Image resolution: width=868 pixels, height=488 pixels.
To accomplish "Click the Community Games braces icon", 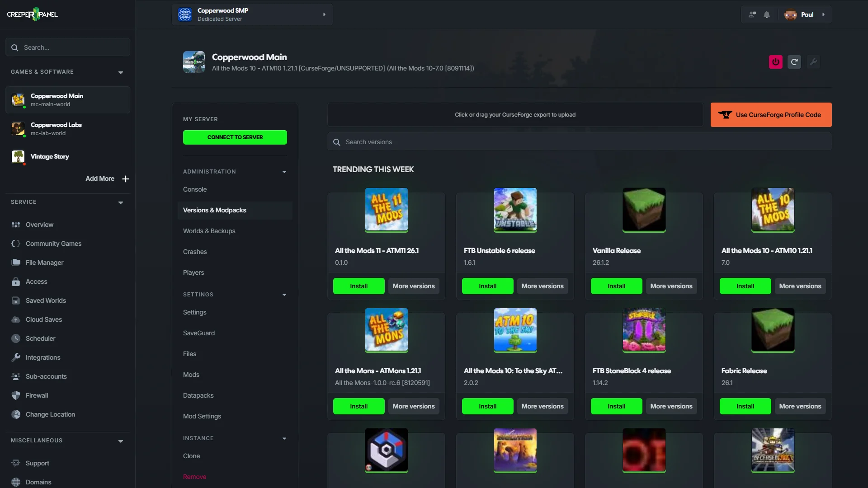I will pos(16,244).
